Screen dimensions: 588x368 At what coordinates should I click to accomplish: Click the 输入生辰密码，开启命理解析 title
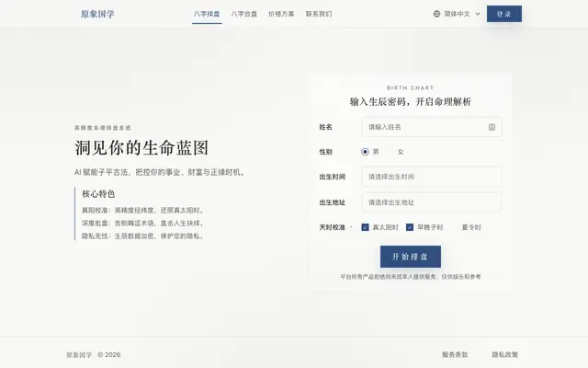click(x=411, y=102)
